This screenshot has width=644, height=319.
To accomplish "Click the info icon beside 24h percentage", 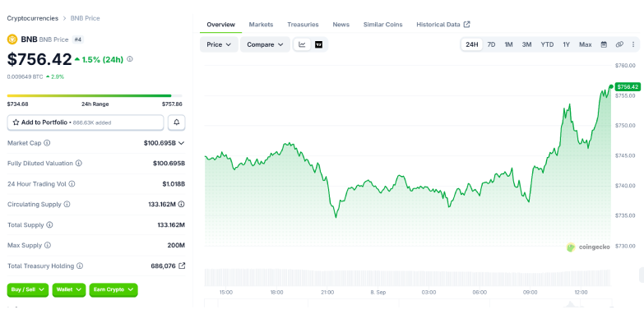I will coord(130,59).
